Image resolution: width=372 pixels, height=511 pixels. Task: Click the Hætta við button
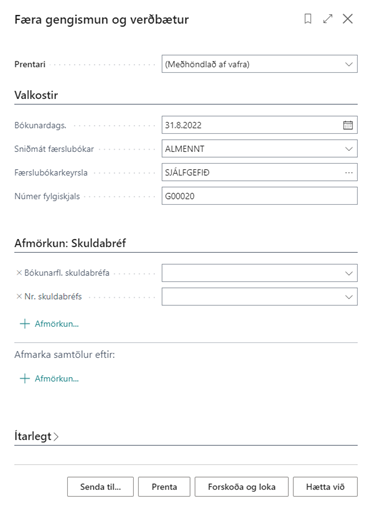click(x=325, y=487)
